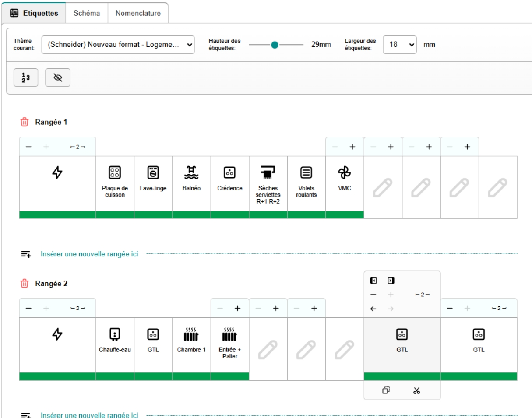532x418 pixels.
Task: Open the Nomenclature tab
Action: (x=138, y=13)
